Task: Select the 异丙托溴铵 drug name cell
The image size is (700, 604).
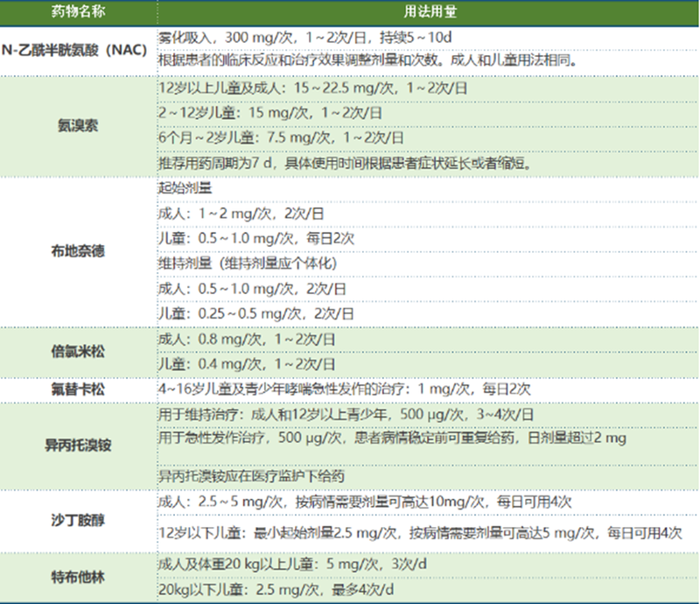Action: coord(77,445)
